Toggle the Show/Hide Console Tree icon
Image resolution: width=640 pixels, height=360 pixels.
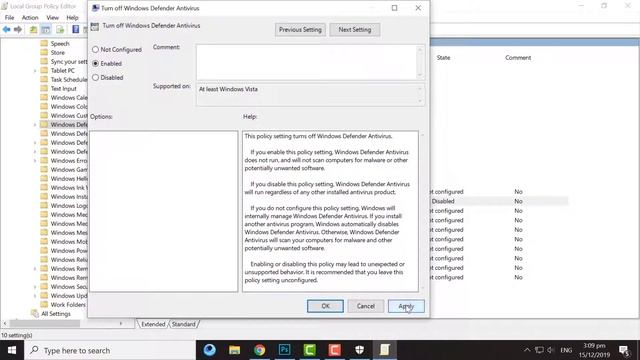click(x=46, y=29)
